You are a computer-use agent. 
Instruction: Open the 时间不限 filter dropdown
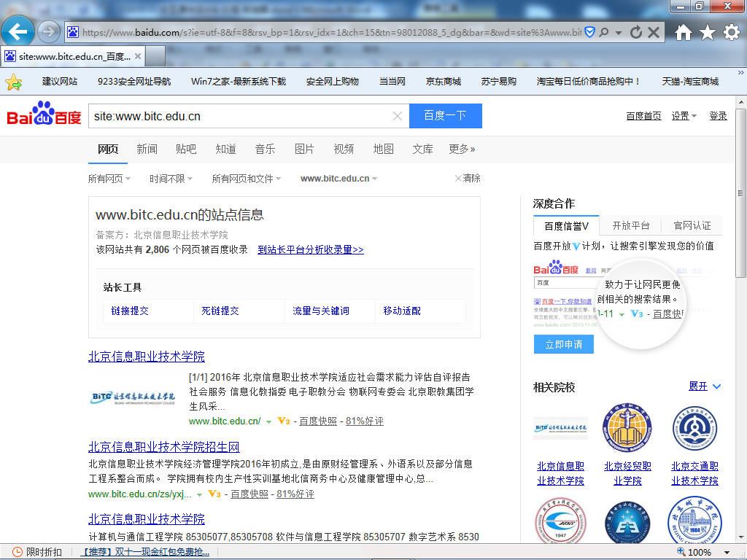(x=171, y=179)
